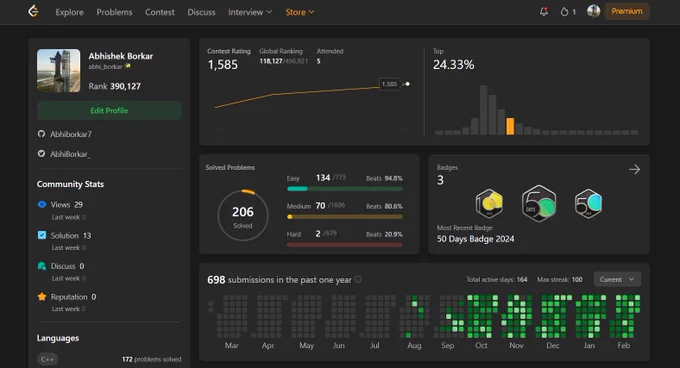
Task: Click the Medium problems progress bar
Action: 345,217
